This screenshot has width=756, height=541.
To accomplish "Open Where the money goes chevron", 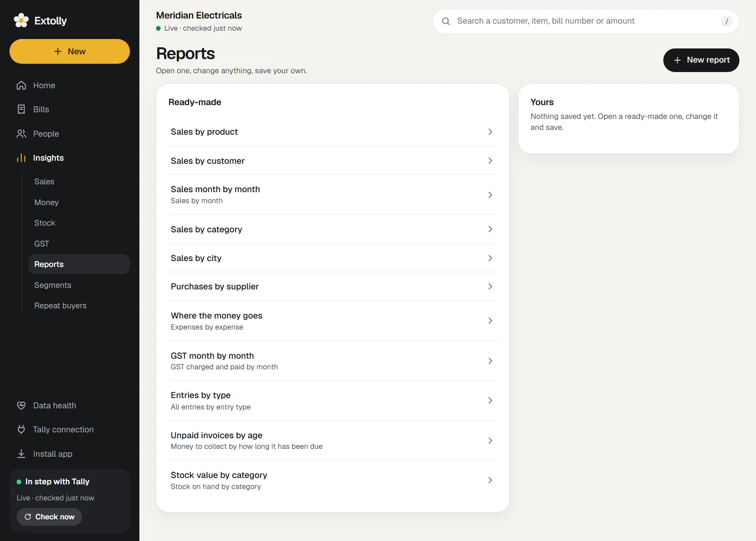I will click(490, 321).
